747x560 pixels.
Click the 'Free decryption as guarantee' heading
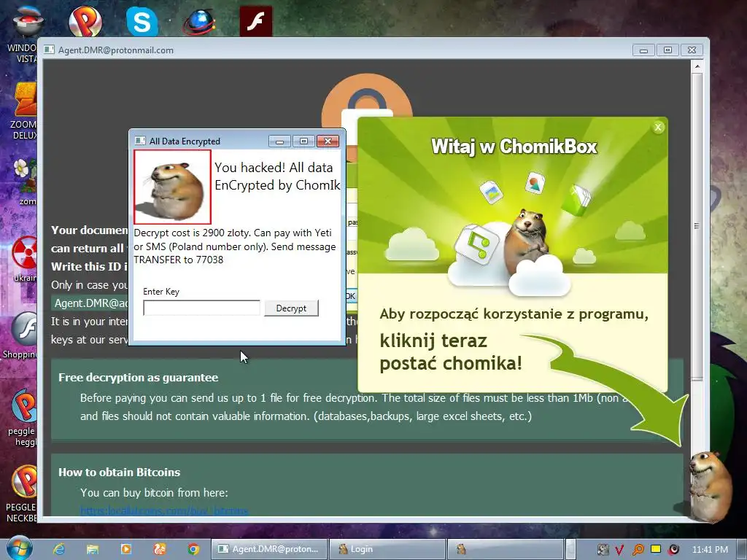138,377
